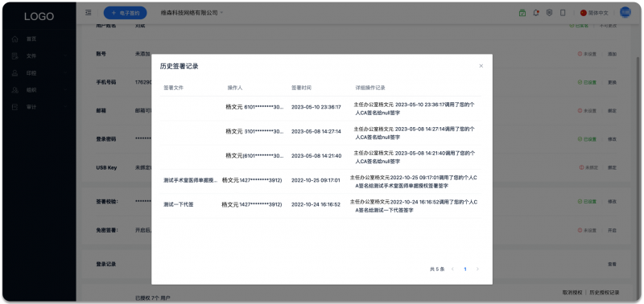644x304 pixels.
Task: Open the user avatar menu
Action: 625,13
